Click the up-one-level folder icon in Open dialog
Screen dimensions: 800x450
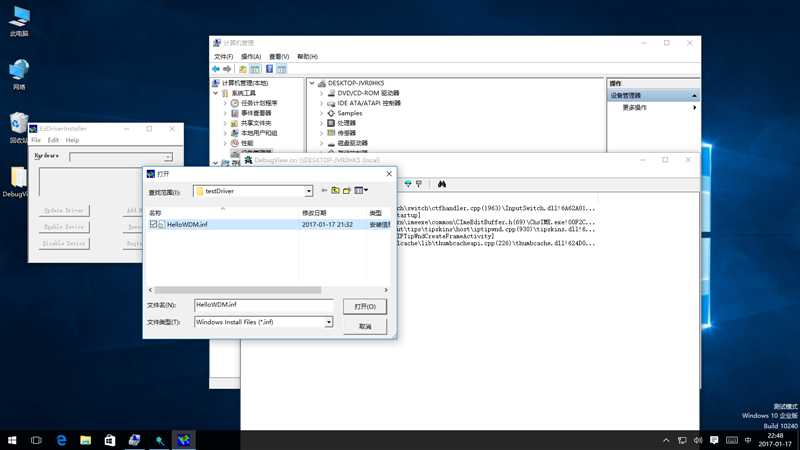point(335,190)
